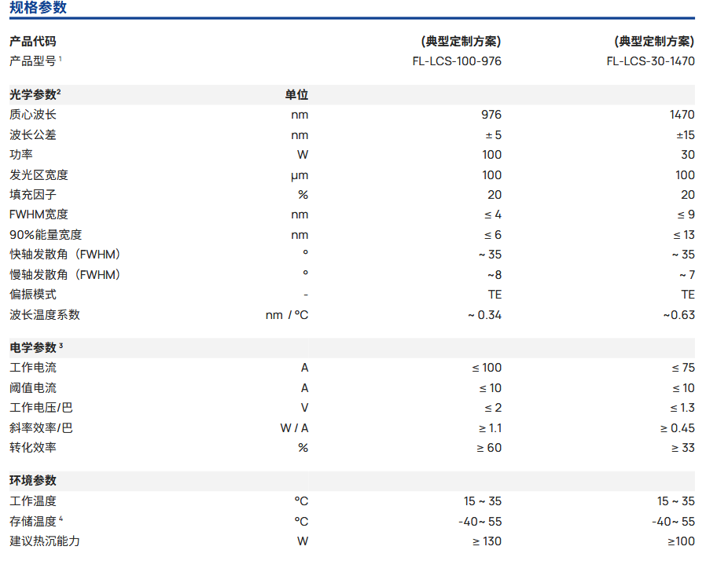
Task: Click the 光学参数 section header
Action: pyautogui.click(x=33, y=95)
